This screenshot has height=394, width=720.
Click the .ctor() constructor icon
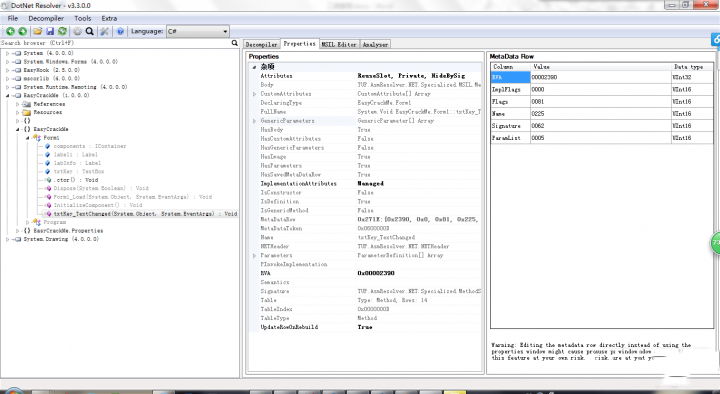48,180
